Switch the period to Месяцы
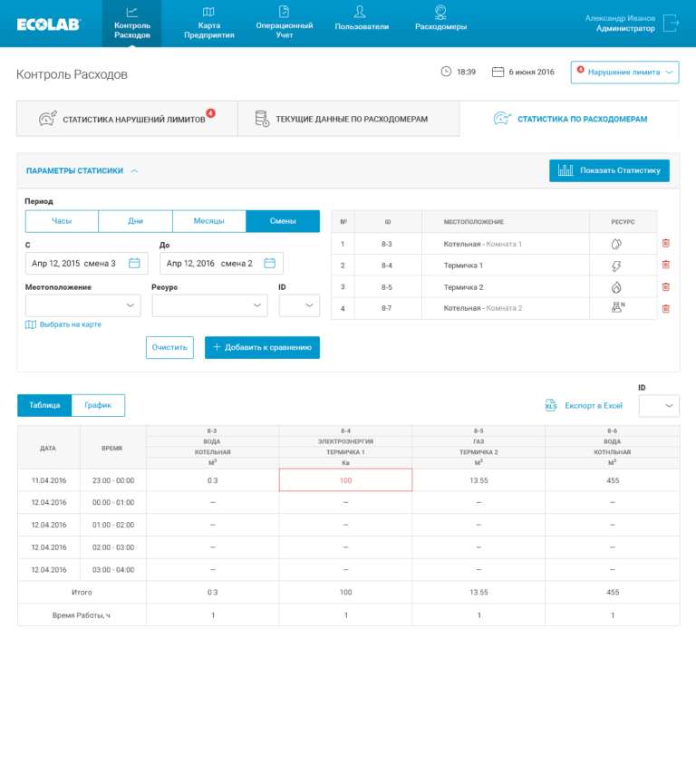This screenshot has width=696, height=784. 209,221
